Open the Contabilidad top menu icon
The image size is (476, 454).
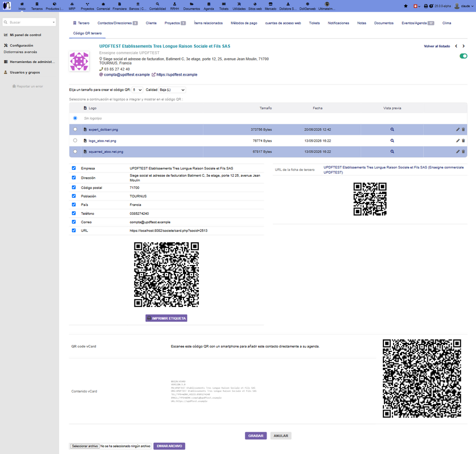click(158, 4)
